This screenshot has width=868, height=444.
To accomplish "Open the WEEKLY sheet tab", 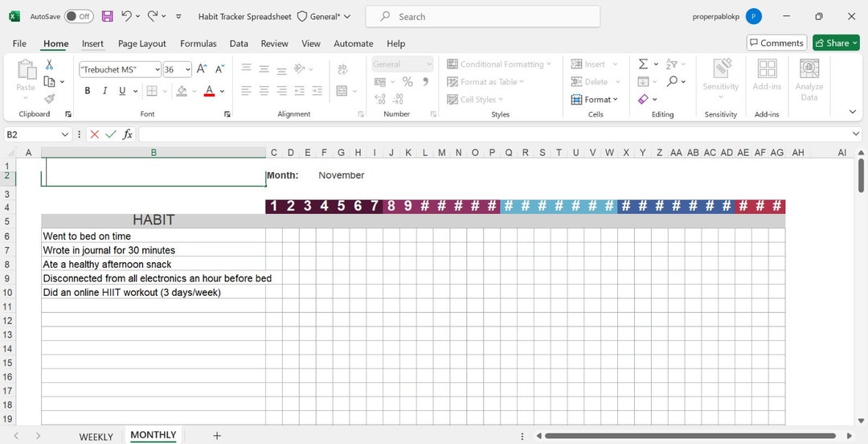I will tap(96, 437).
